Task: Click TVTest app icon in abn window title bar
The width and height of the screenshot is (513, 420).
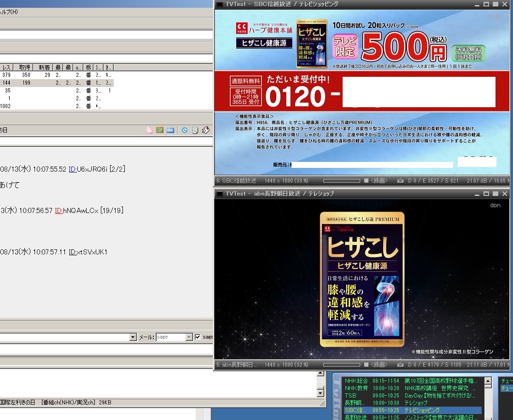Action: click(x=220, y=194)
